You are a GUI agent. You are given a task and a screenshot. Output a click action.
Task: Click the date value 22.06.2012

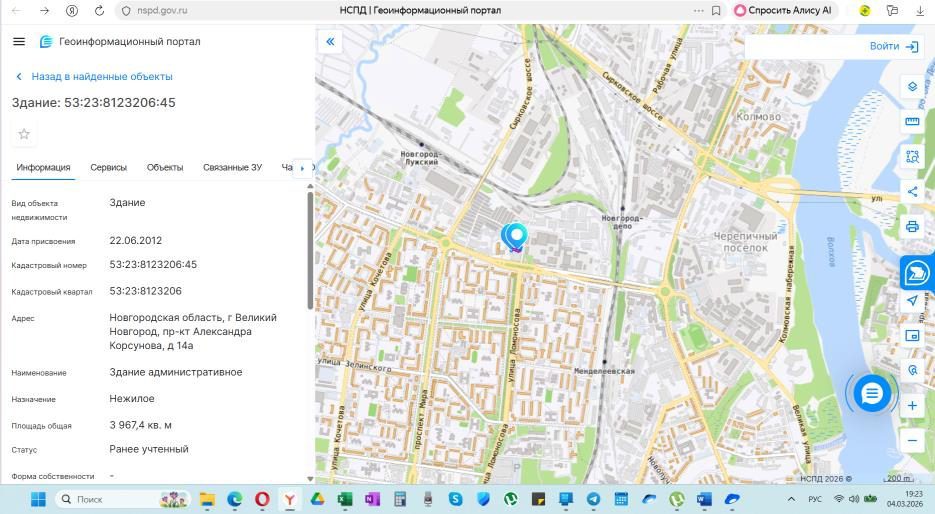coord(136,240)
